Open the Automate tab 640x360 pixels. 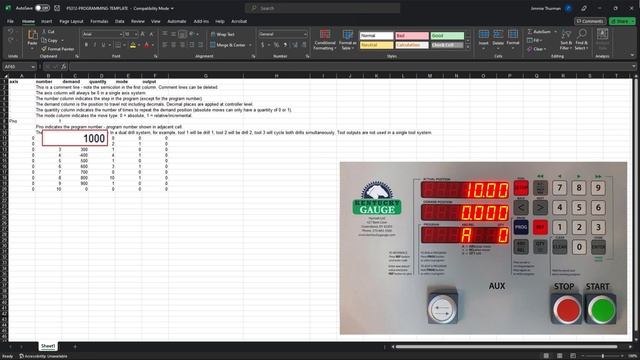click(x=177, y=21)
